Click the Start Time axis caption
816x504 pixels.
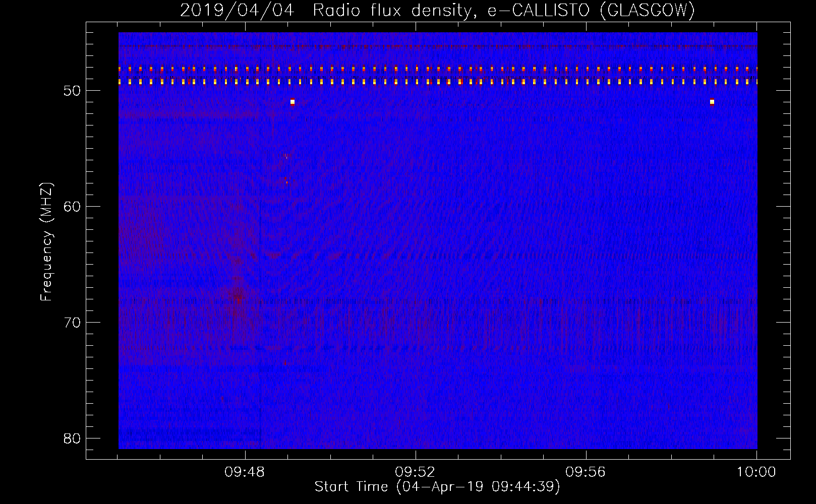(437, 487)
